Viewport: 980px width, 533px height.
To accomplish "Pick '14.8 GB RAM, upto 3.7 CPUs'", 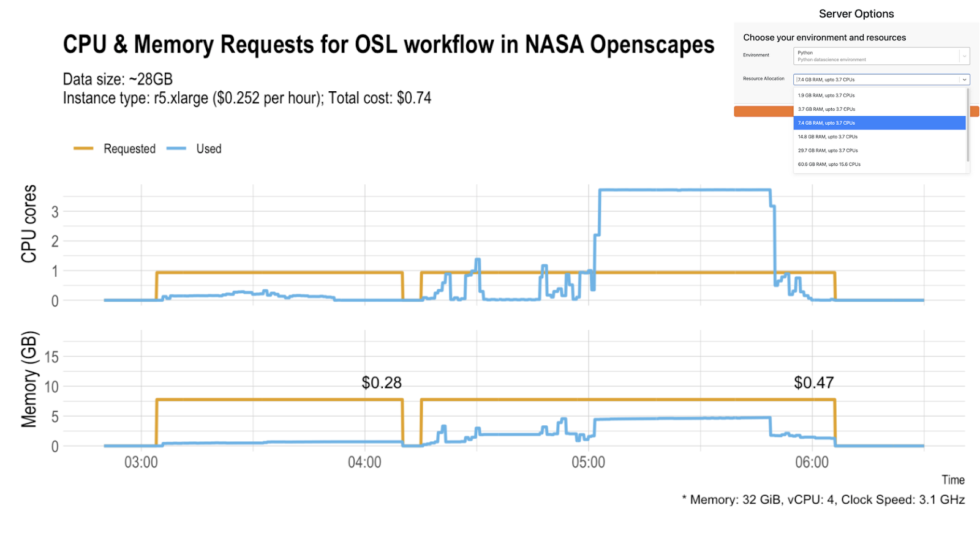I will point(827,136).
